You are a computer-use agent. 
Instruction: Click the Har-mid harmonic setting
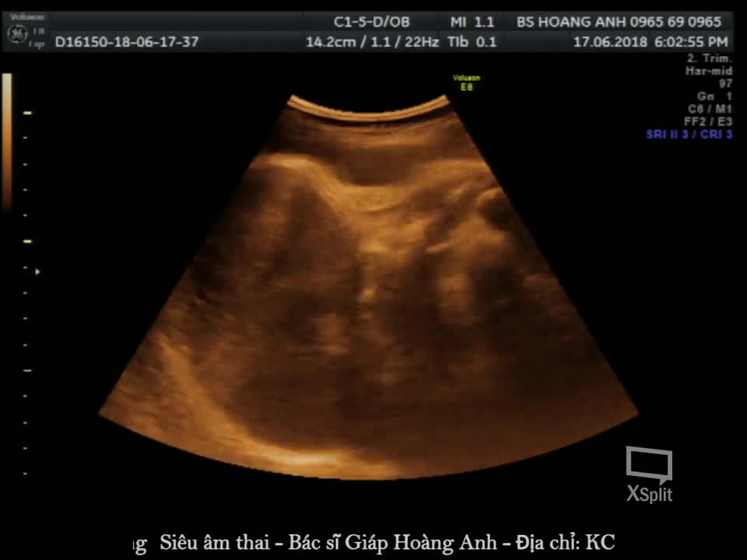[708, 71]
